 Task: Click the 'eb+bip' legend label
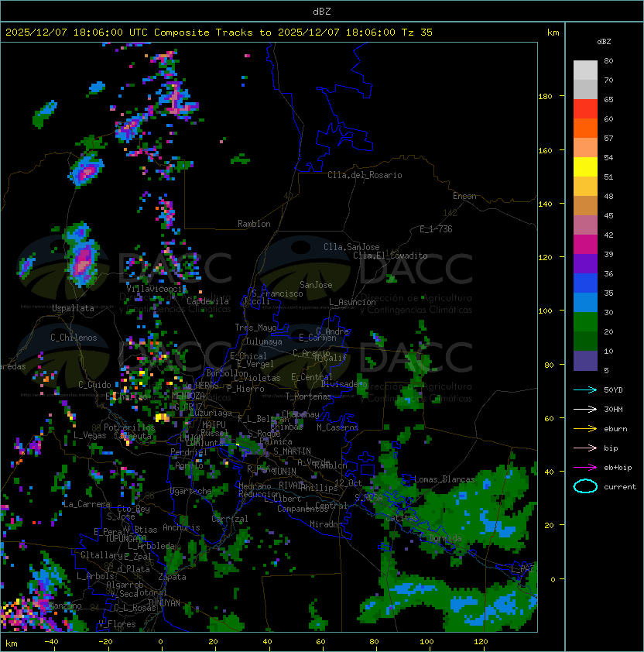[x=618, y=468]
